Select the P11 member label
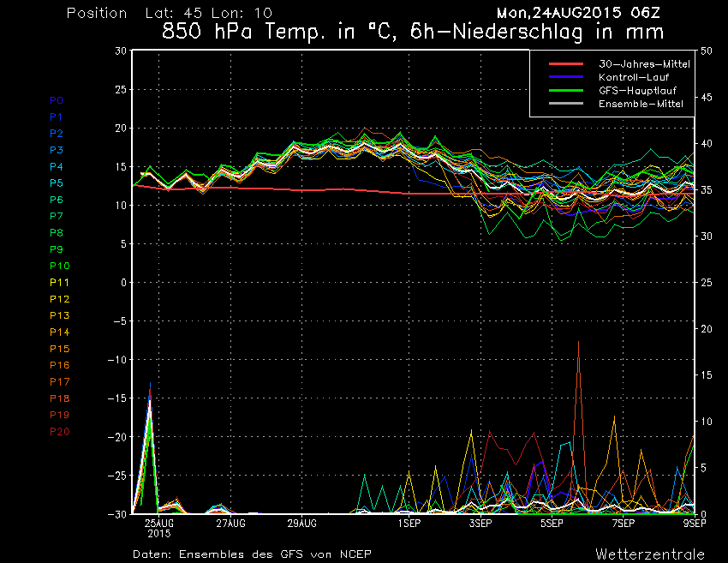The height and width of the screenshot is (563, 728). 59,283
